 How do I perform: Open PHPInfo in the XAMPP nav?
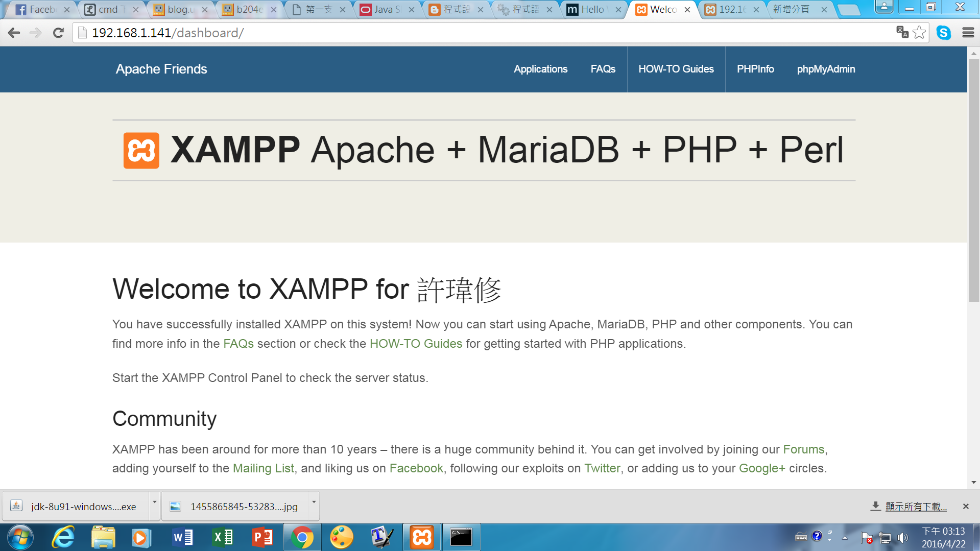(x=755, y=69)
